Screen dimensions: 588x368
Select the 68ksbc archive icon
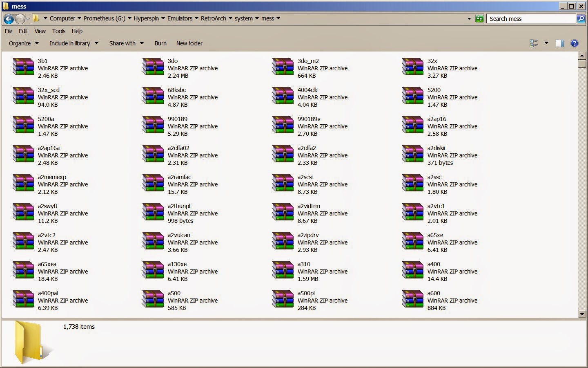click(153, 96)
